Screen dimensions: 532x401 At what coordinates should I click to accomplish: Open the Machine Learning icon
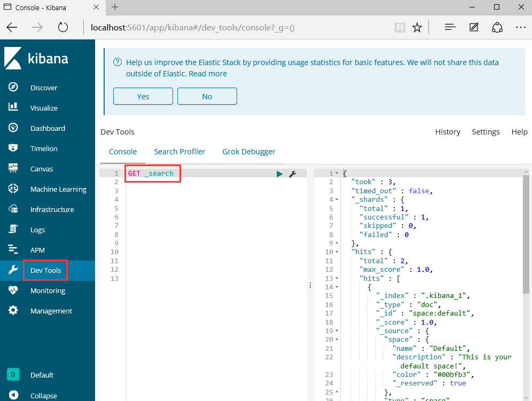pyautogui.click(x=13, y=188)
